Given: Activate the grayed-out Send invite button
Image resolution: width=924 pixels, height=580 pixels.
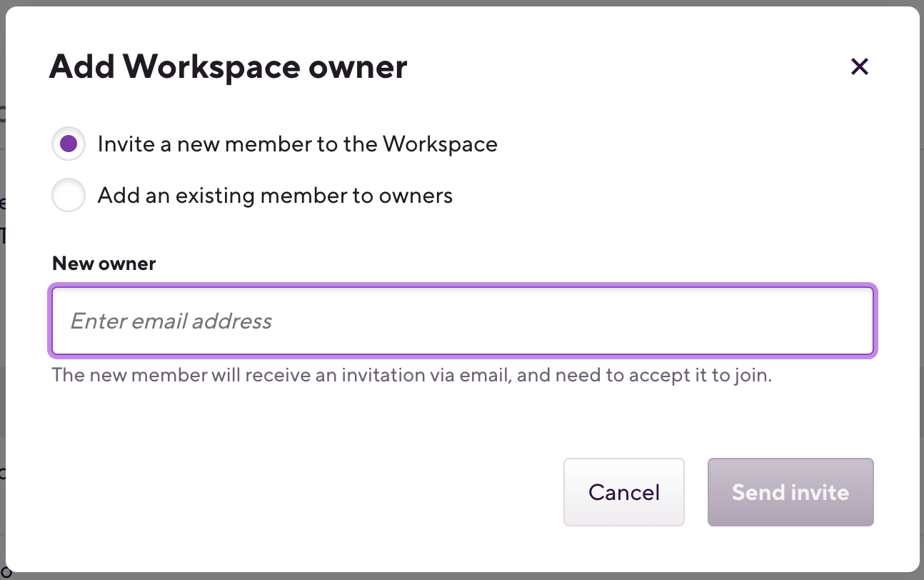Looking at the screenshot, I should [790, 492].
